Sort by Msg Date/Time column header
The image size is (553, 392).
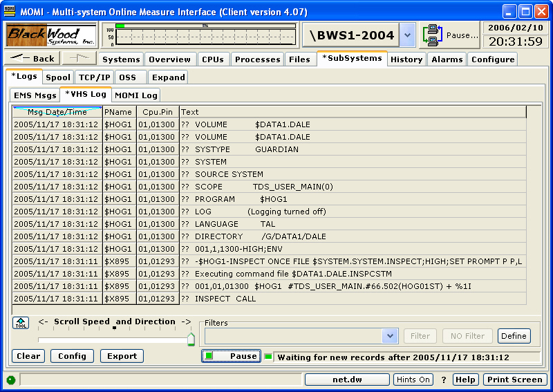[57, 112]
